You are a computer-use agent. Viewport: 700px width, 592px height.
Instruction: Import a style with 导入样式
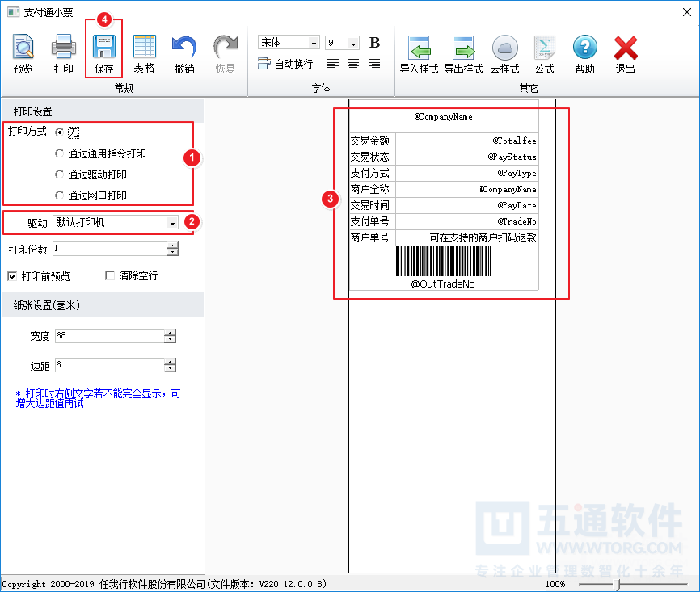tap(419, 54)
